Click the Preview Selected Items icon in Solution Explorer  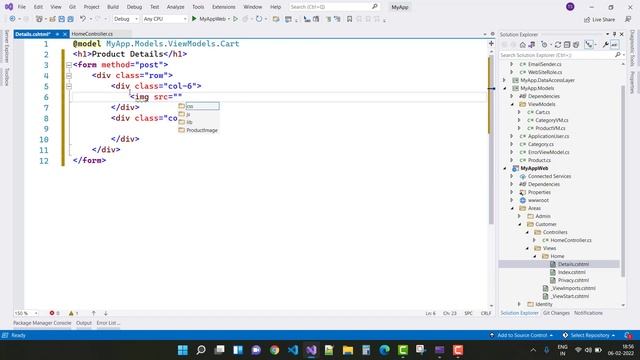pos(614,44)
